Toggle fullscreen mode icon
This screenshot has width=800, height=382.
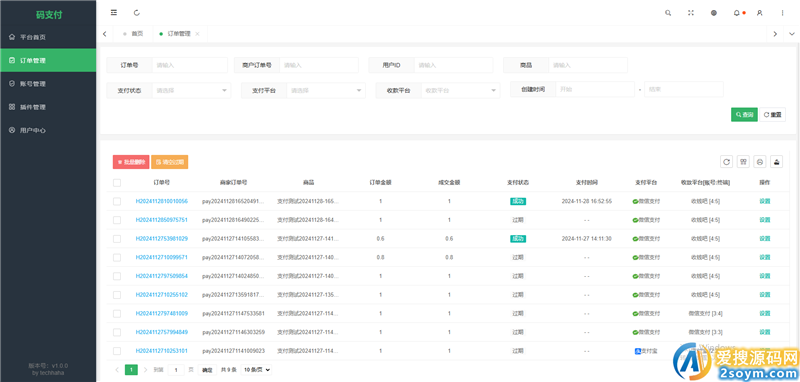[x=691, y=13]
